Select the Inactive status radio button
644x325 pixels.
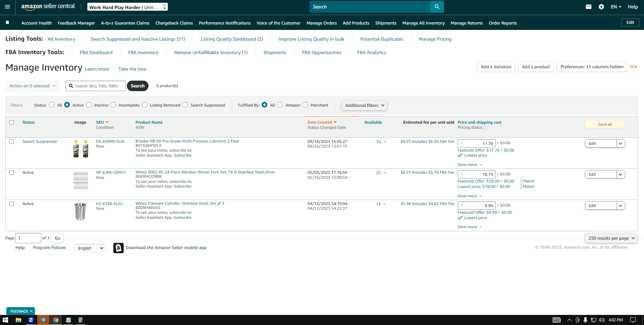point(89,105)
